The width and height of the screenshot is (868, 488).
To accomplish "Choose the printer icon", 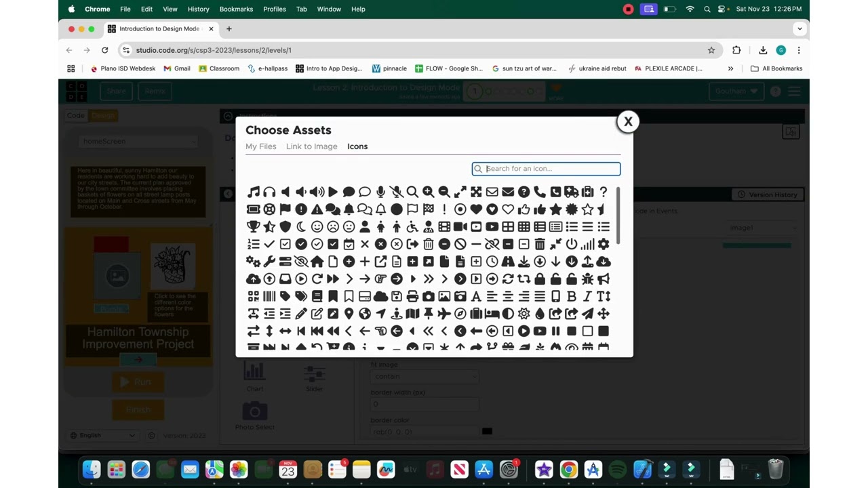I will 412,296.
